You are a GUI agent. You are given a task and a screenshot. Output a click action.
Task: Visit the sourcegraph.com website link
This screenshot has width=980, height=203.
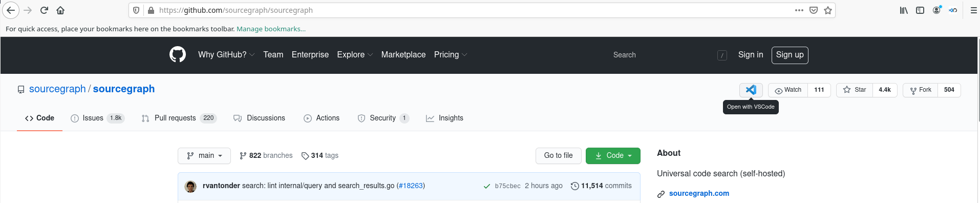click(x=699, y=194)
